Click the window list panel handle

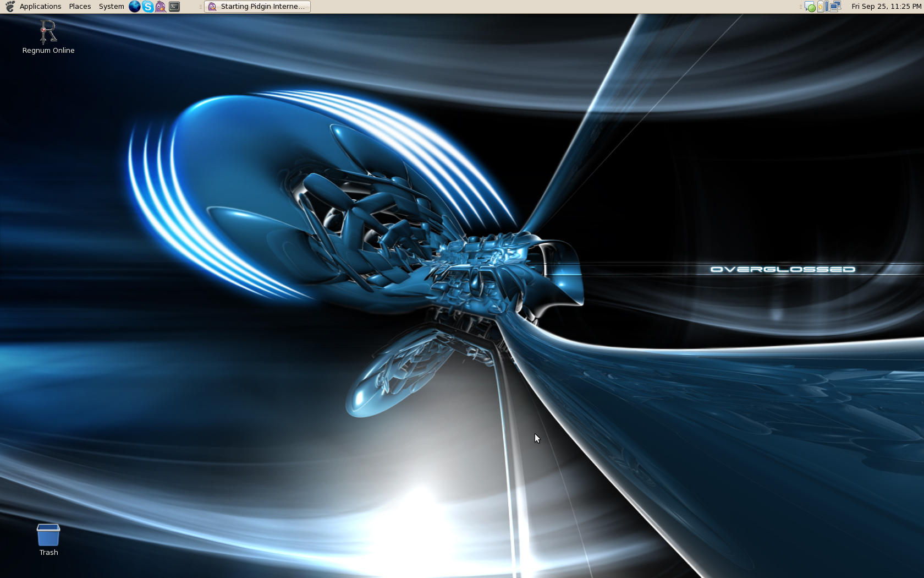200,7
